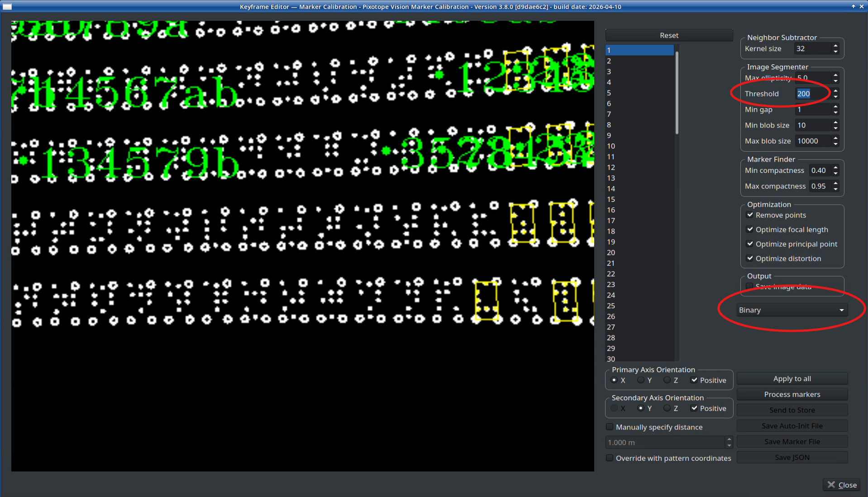
Task: Open the Binary view mode dropdown
Action: 792,310
